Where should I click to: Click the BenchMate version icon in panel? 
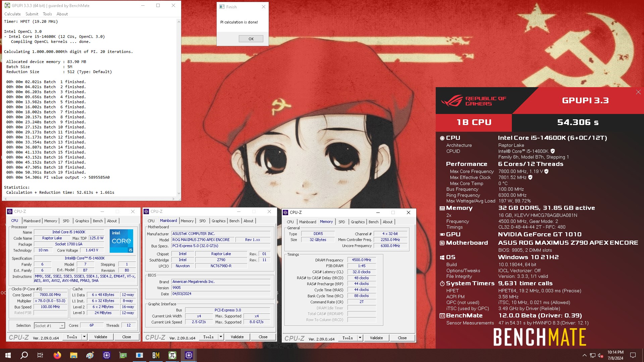coord(442,316)
